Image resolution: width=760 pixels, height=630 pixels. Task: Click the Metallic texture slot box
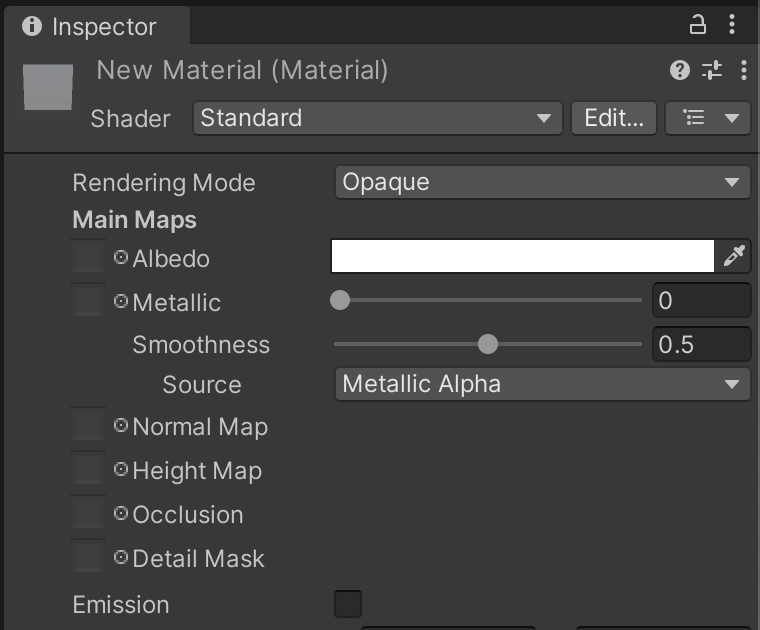click(x=88, y=301)
